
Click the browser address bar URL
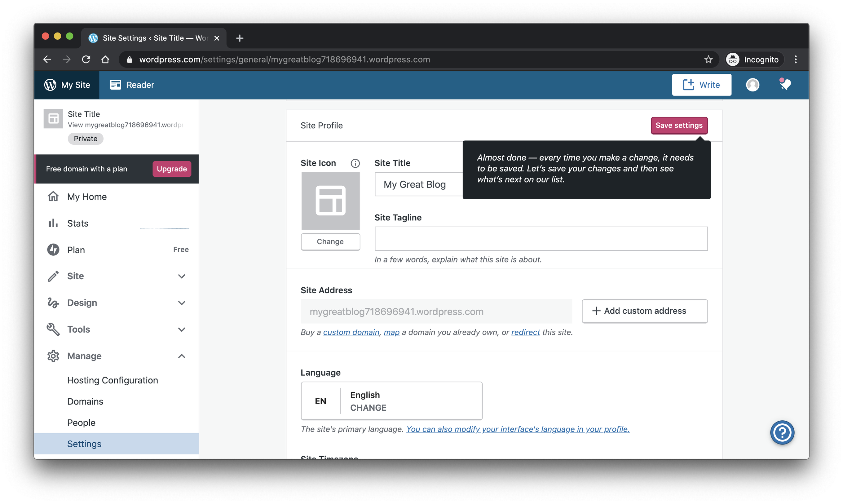pos(285,60)
